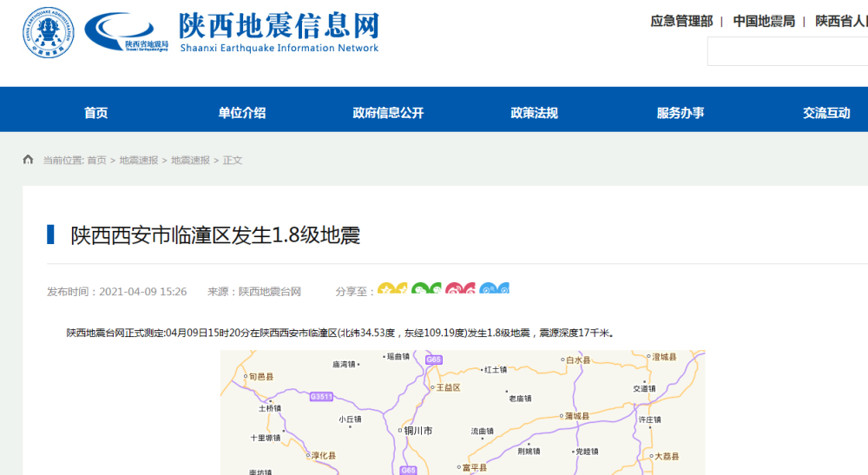
Task: Click the G3511 highway badge on the map
Action: click(322, 396)
